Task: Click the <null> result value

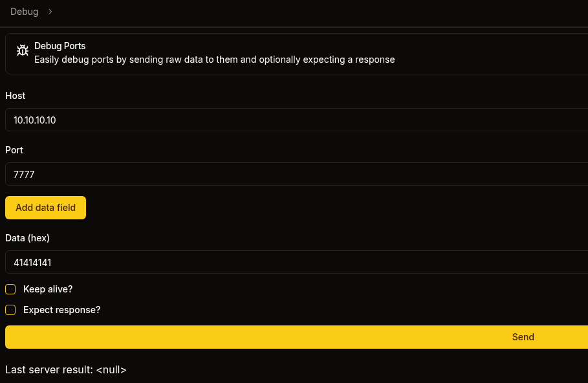Action: point(111,369)
